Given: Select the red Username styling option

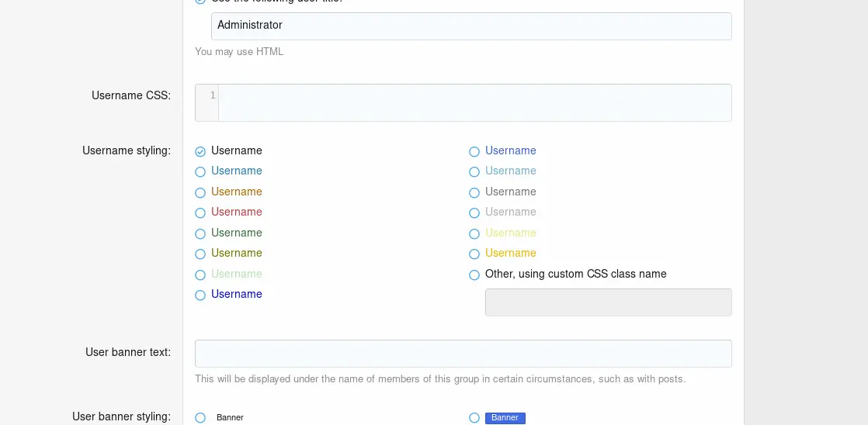Looking at the screenshot, I should pos(200,212).
